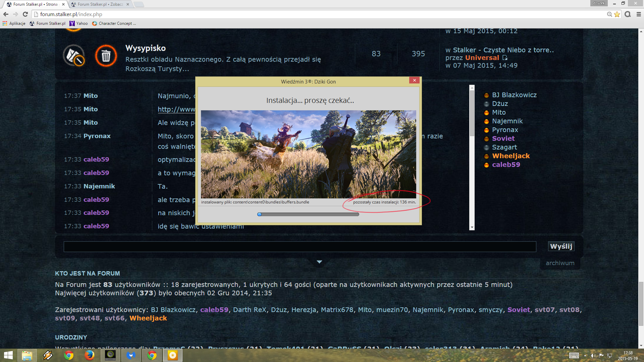The image size is (644, 362).
Task: Click the shoutbox scrollbar up arrow
Action: click(x=472, y=88)
